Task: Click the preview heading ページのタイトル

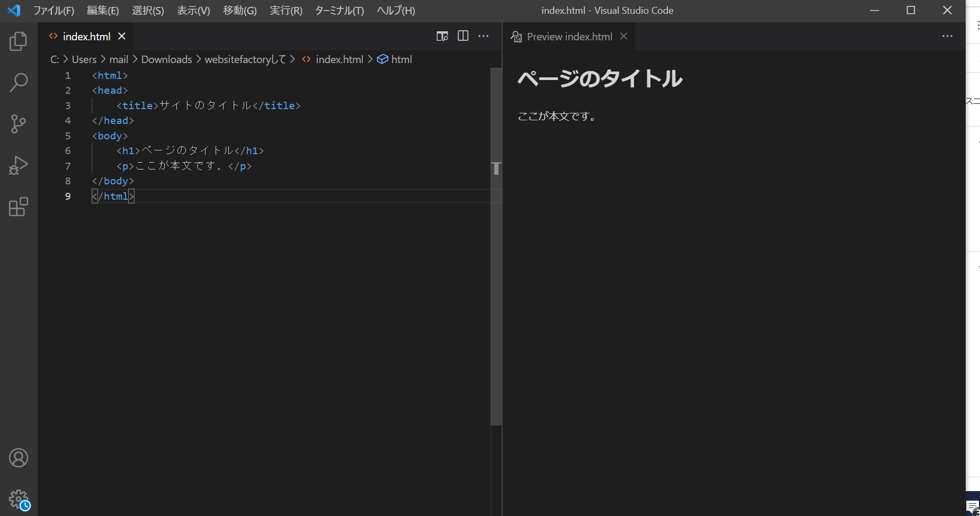Action: coord(600,78)
